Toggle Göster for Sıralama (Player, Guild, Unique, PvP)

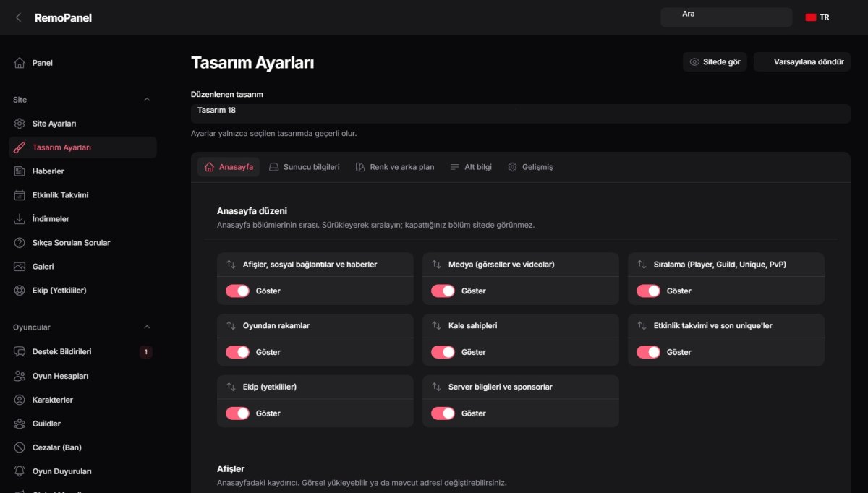point(649,291)
